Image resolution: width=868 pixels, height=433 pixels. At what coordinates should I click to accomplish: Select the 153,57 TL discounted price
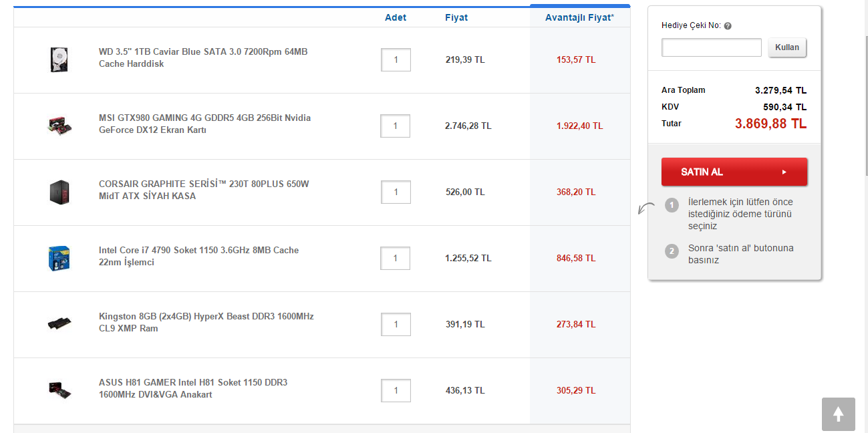pyautogui.click(x=576, y=59)
